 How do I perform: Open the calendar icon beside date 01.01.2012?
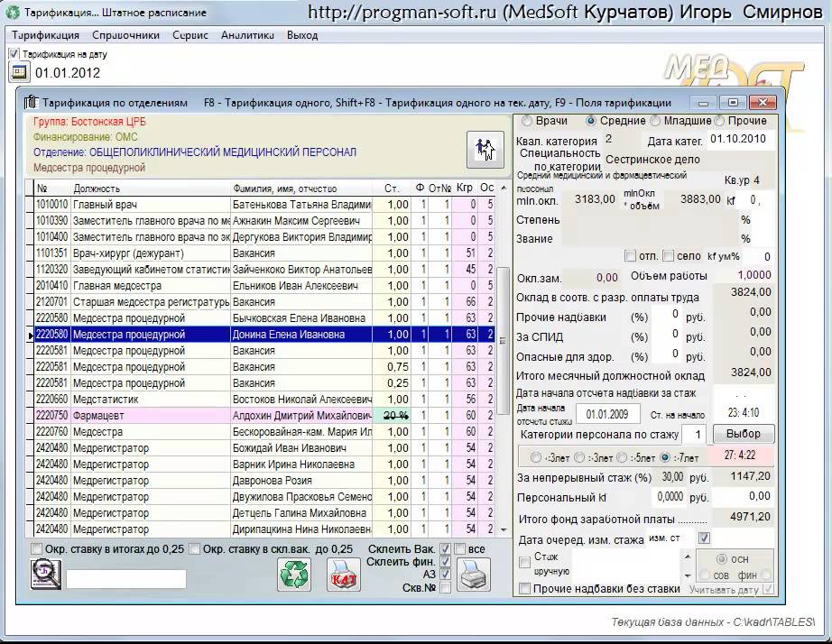pyautogui.click(x=19, y=71)
